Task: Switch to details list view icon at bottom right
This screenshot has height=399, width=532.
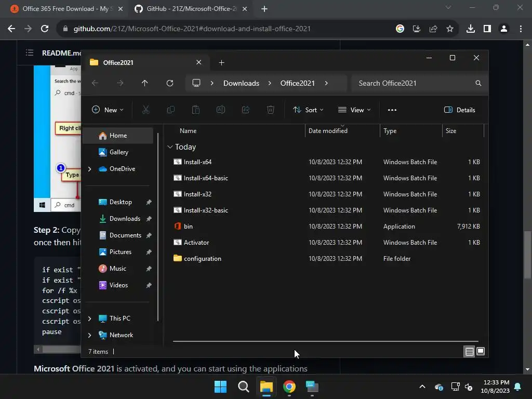Action: click(469, 352)
